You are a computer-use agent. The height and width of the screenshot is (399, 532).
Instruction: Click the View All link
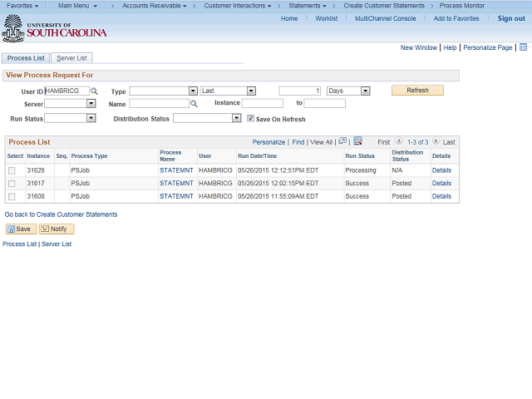[x=322, y=142]
